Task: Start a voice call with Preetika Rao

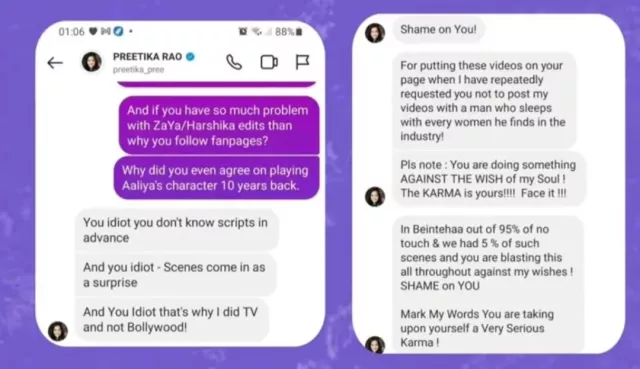Action: [x=234, y=62]
